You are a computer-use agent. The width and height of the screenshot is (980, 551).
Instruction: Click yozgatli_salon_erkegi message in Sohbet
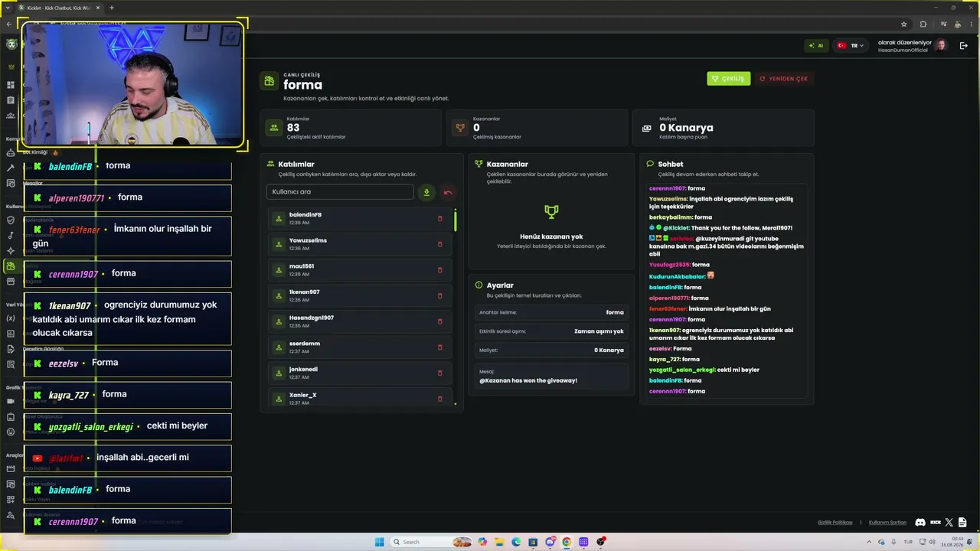(704, 370)
